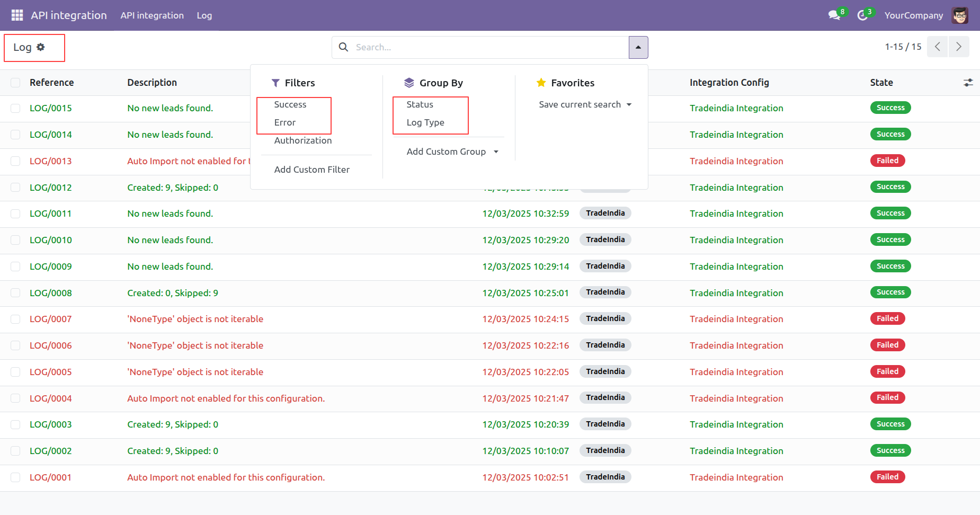Screen dimensions: 980x515
Task: Open the activities clock icon with badge 3
Action: pos(863,15)
